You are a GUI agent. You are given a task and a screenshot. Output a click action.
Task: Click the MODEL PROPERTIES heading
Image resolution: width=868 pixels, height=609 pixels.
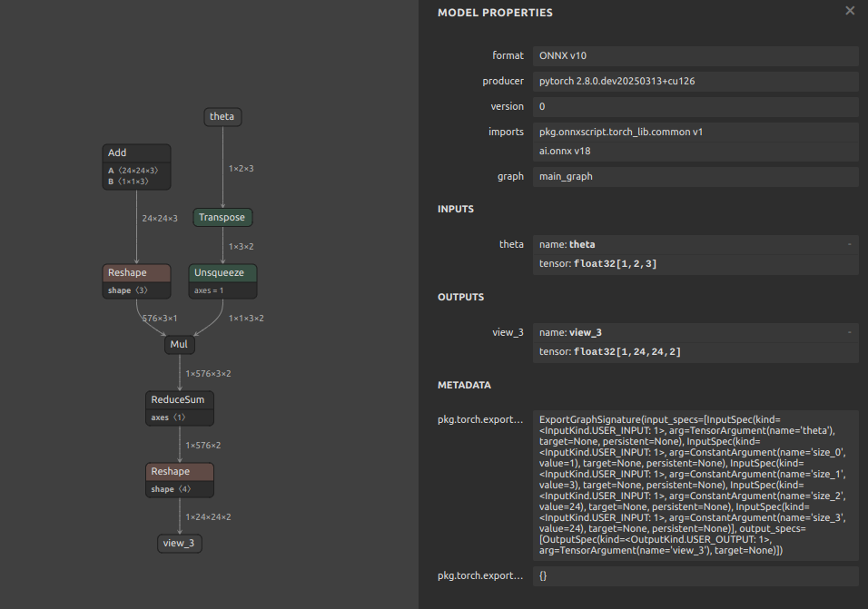click(495, 13)
